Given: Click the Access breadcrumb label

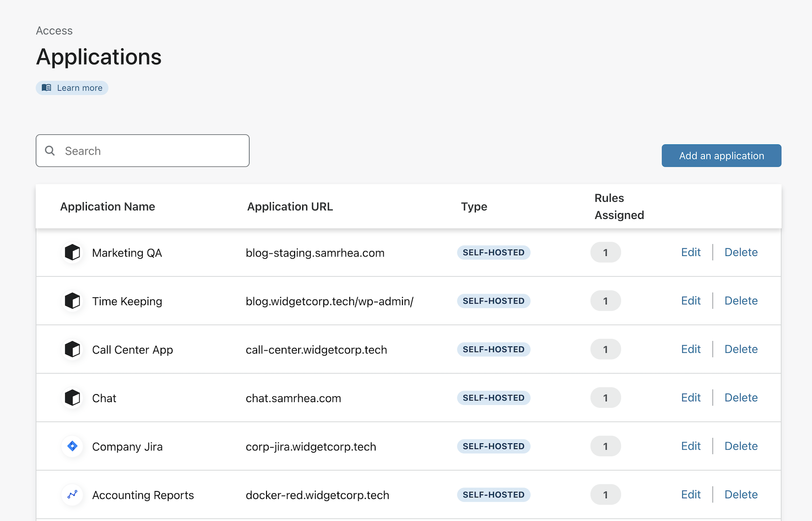Looking at the screenshot, I should (54, 30).
